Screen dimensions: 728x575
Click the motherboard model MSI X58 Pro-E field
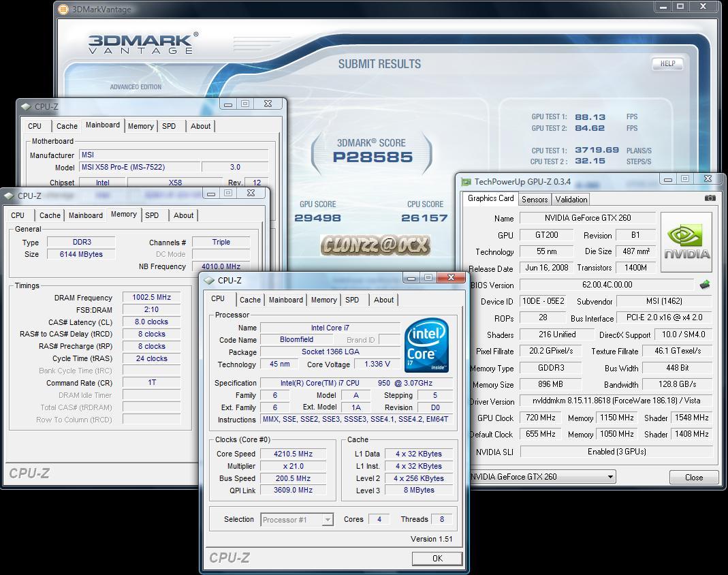click(x=140, y=167)
